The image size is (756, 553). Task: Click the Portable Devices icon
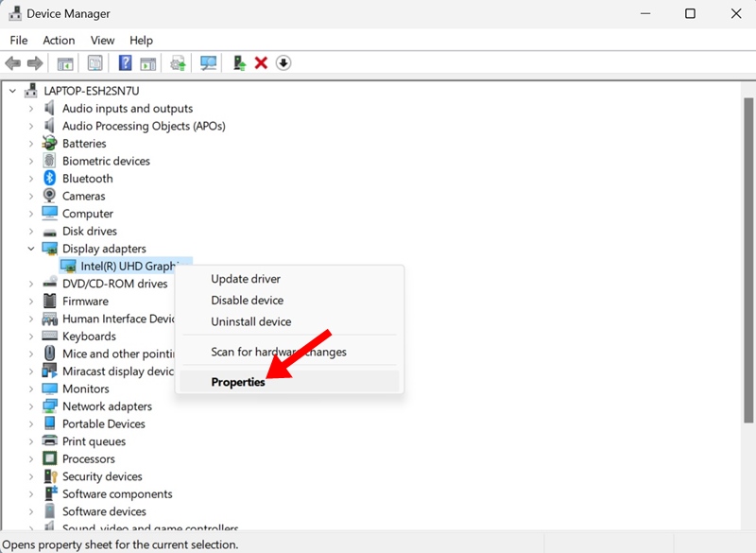pyautogui.click(x=50, y=423)
